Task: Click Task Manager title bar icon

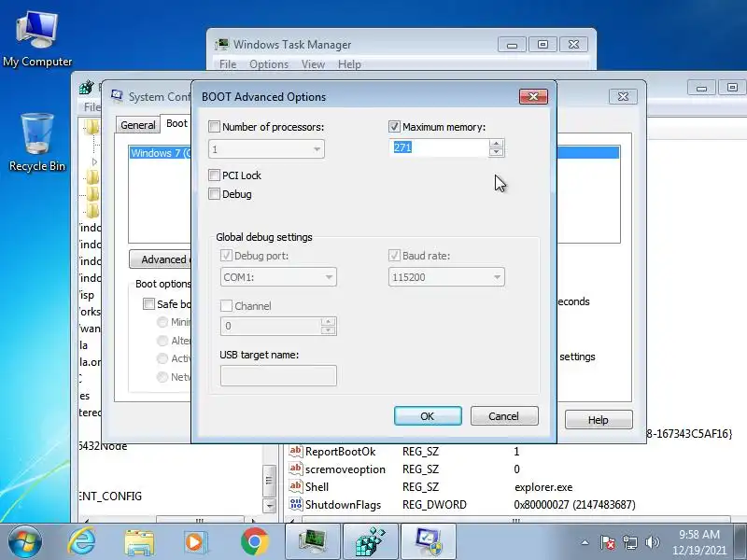Action: pos(221,44)
